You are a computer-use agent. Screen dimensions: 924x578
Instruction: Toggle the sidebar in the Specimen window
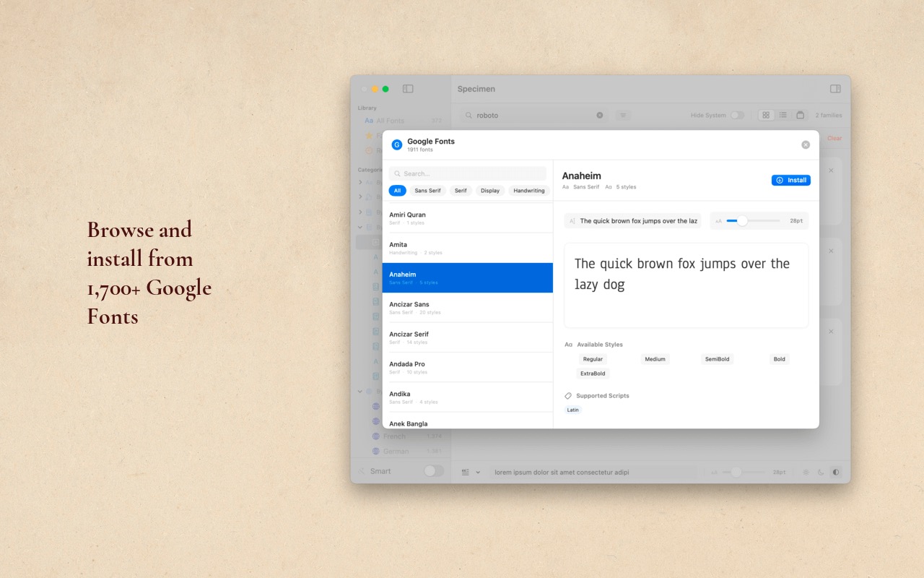click(x=408, y=89)
